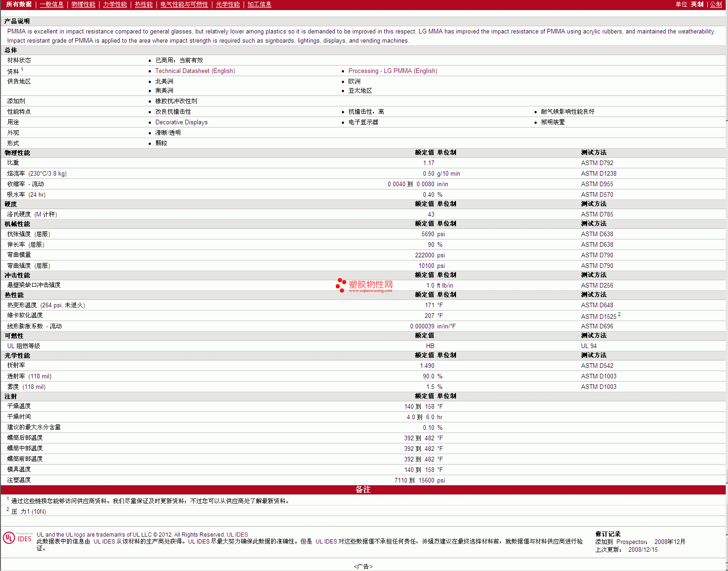Click the ASTM D696 test method
This screenshot has height=571, width=728.
[x=597, y=327]
